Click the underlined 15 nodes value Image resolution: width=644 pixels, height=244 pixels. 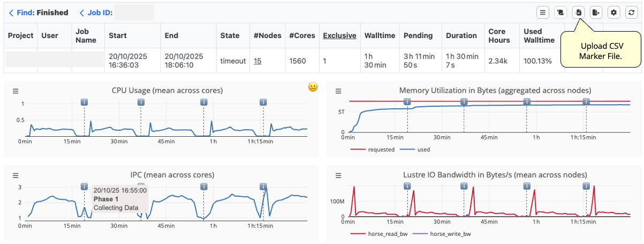click(x=257, y=61)
